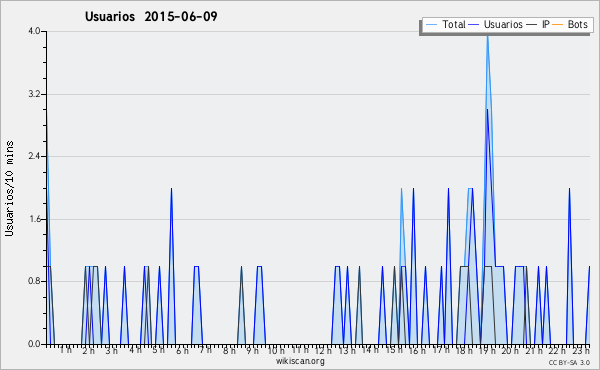Viewport: 600px width, 370px height.
Task: Click the '5 h' x-axis label
Action: (x=158, y=350)
